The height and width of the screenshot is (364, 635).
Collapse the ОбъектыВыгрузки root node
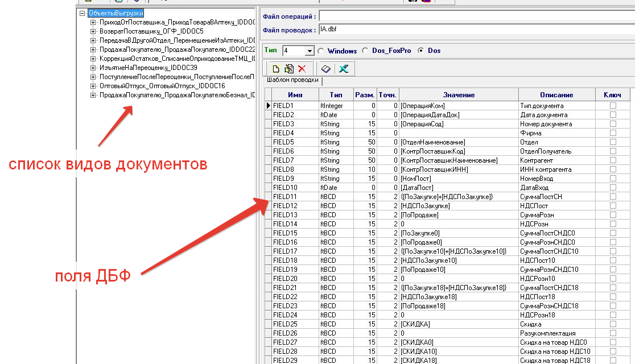[x=83, y=13]
